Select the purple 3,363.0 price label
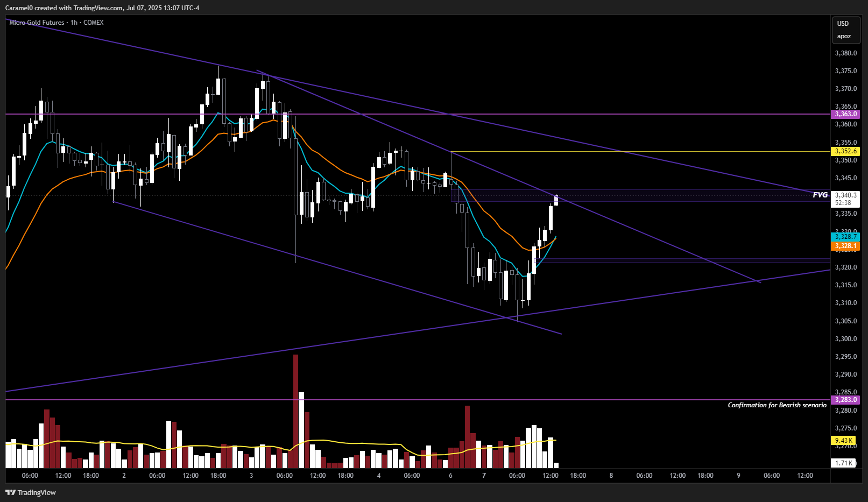The image size is (868, 502). click(x=845, y=114)
